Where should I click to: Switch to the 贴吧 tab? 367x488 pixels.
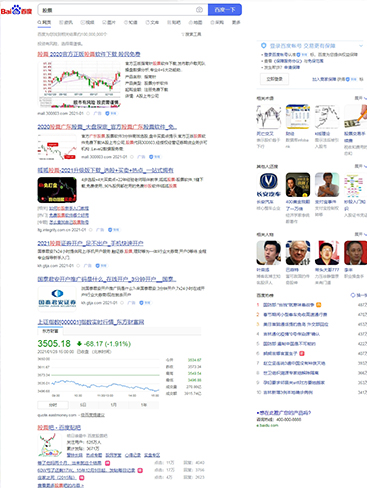pyautogui.click(x=174, y=22)
